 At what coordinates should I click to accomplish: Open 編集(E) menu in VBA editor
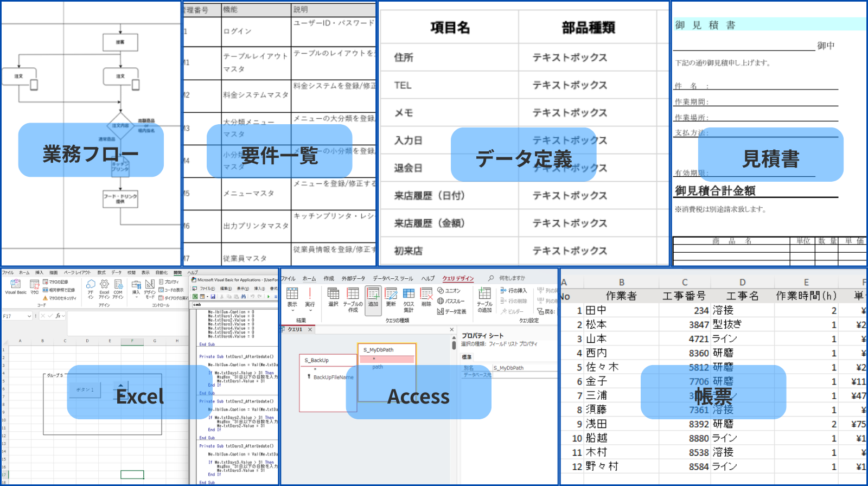click(x=226, y=289)
